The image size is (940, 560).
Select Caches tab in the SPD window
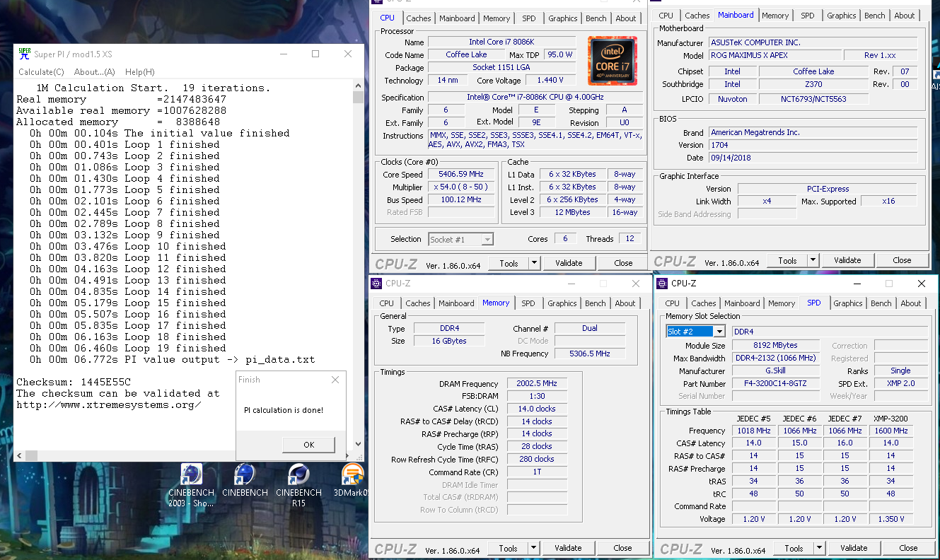click(x=704, y=303)
